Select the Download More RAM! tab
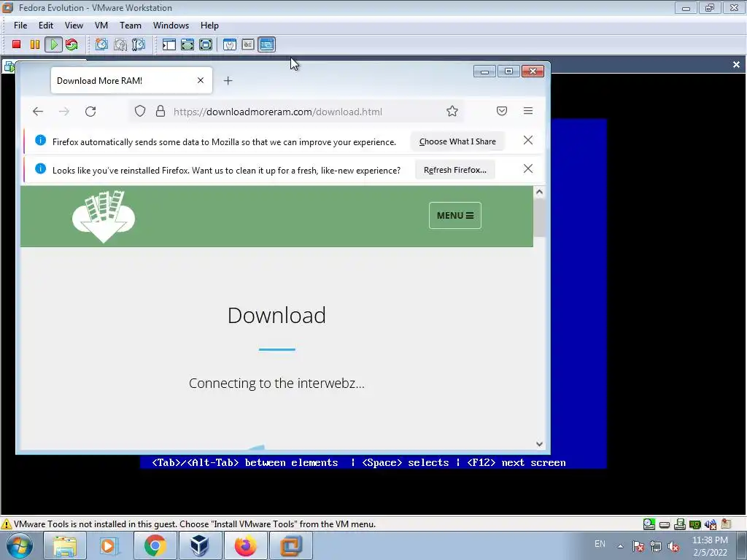 [131, 80]
